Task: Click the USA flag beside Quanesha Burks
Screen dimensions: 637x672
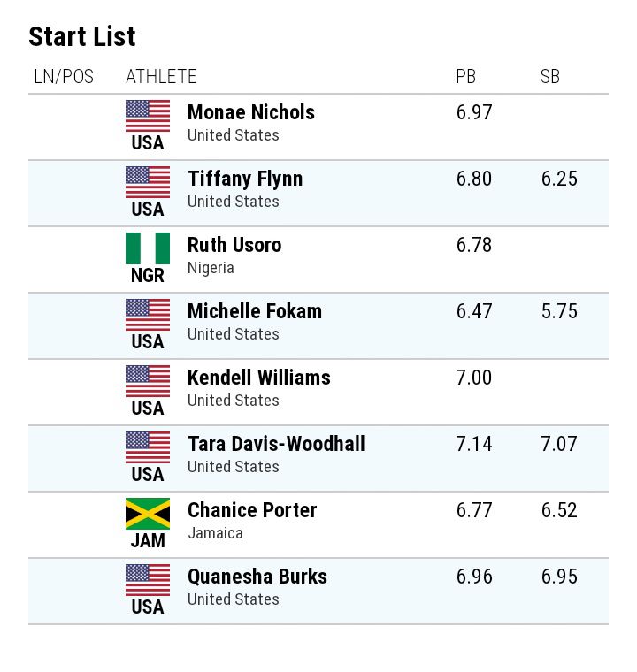Action: [x=148, y=580]
